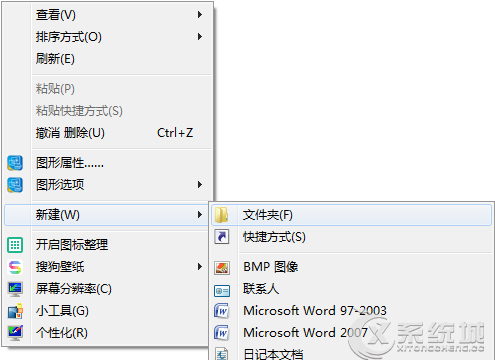
Task: Choose 联系人 in the submenu
Action: point(352,289)
